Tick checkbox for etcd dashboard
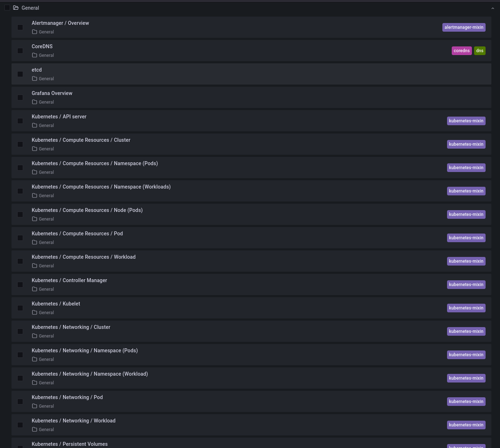 coord(20,74)
